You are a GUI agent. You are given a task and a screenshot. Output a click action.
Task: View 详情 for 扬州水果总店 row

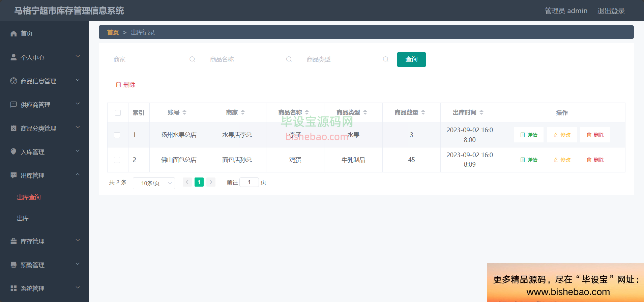coord(529,135)
